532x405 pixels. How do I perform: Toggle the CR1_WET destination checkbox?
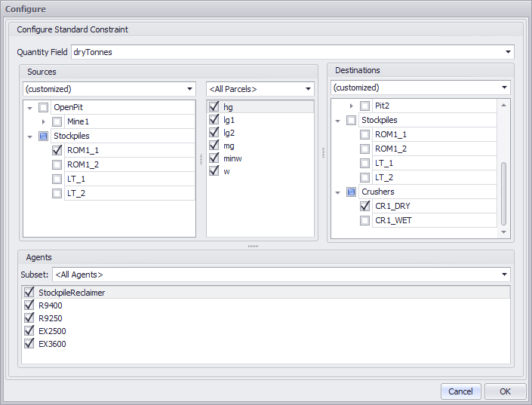365,220
